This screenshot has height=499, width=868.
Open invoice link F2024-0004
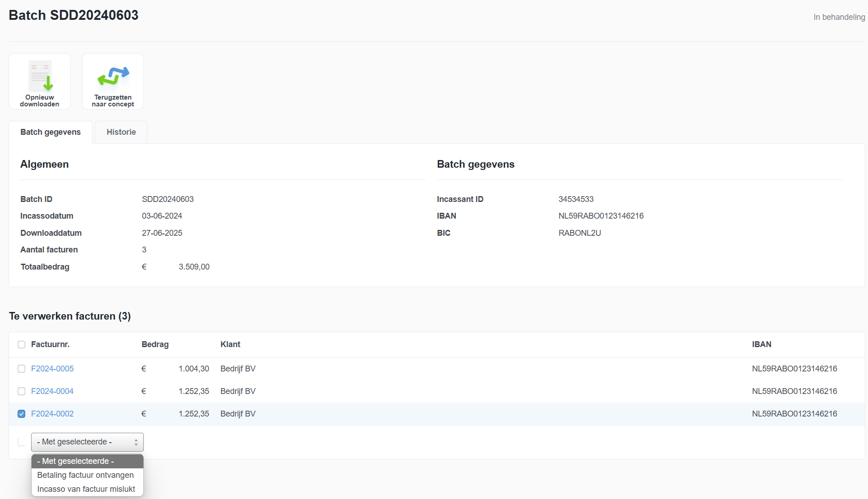(52, 391)
